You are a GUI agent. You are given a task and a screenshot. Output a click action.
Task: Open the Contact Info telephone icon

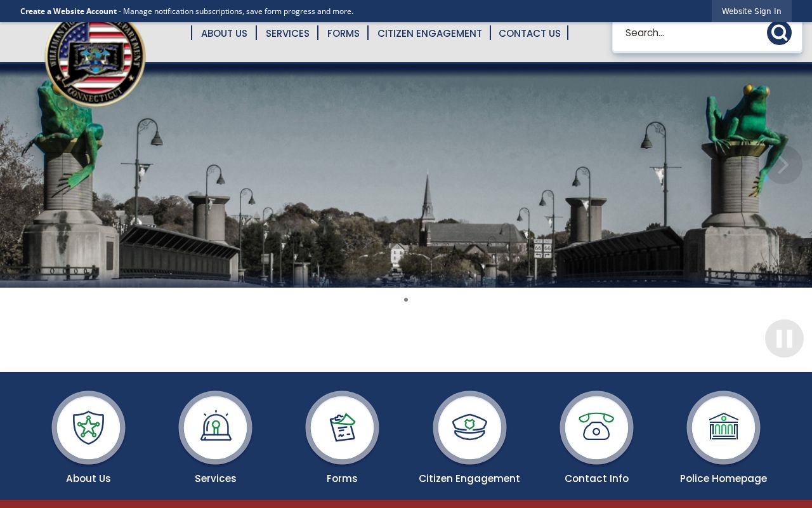tap(596, 427)
